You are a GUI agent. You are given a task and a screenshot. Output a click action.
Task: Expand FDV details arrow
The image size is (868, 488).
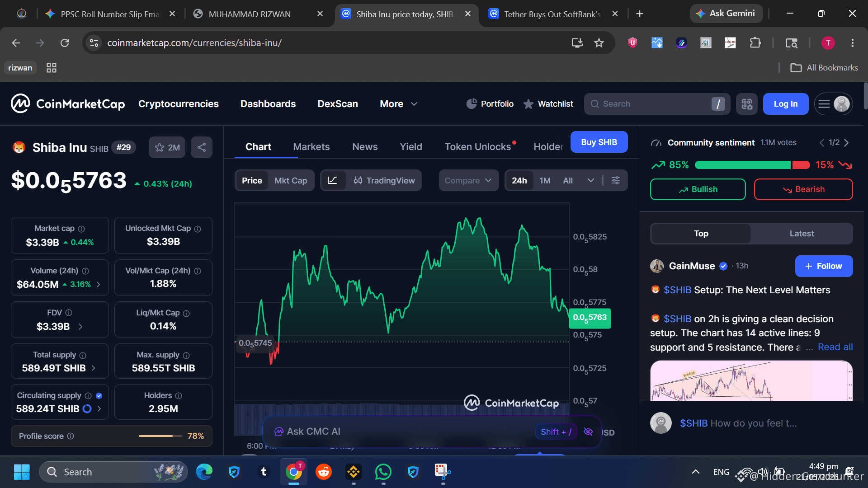[x=80, y=326]
